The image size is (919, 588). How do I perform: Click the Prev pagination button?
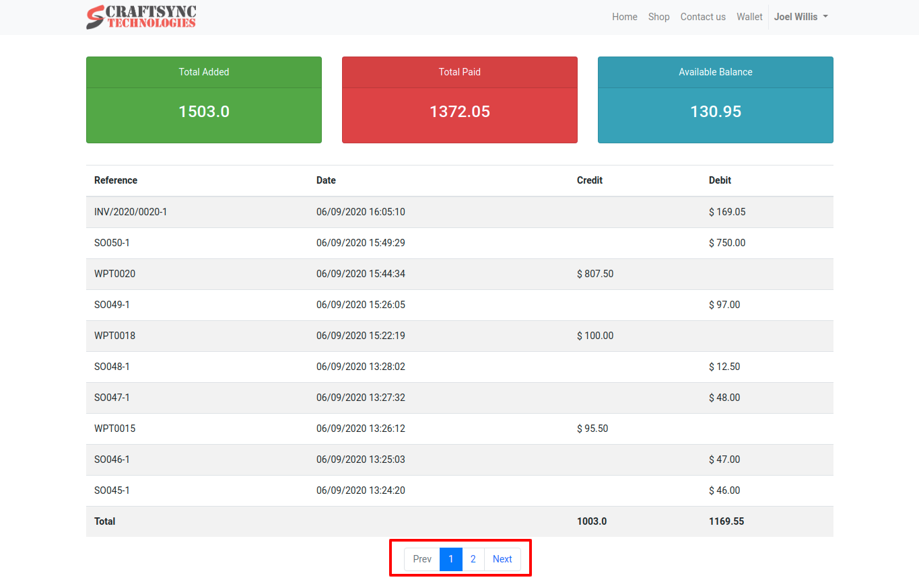coord(422,559)
